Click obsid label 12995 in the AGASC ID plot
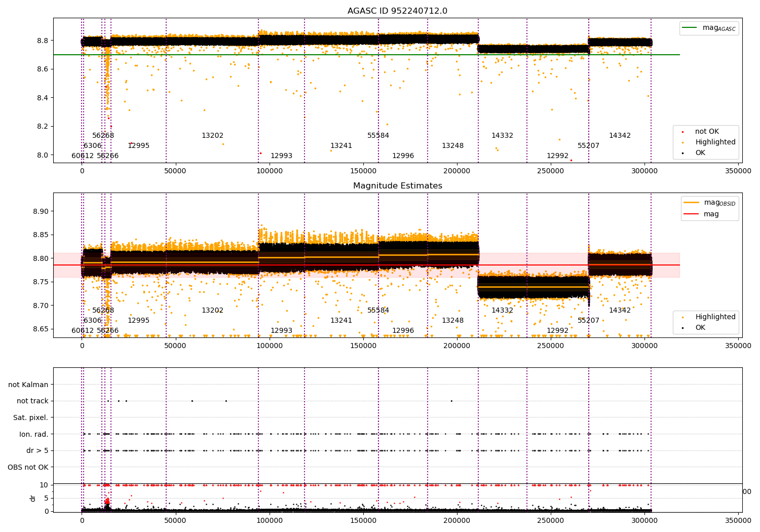Viewport: 760px width, 532px height. (x=139, y=146)
